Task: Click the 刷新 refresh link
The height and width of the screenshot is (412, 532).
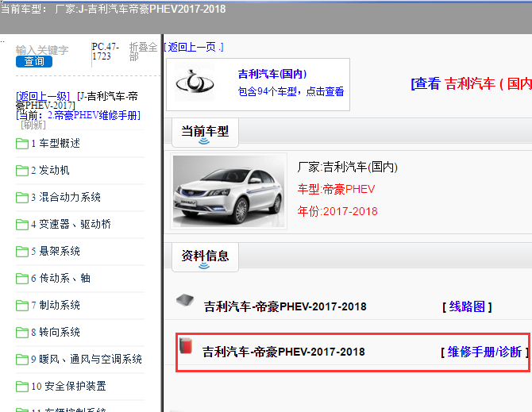Action: point(33,125)
